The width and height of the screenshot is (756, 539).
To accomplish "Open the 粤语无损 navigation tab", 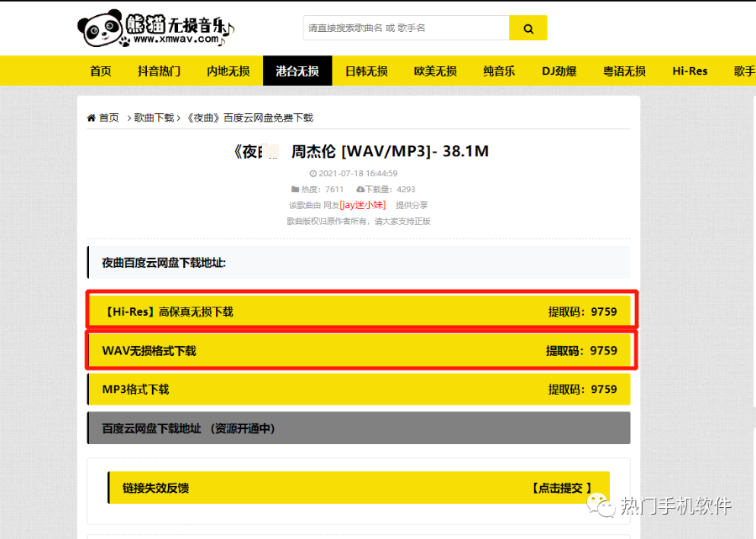I will point(624,71).
